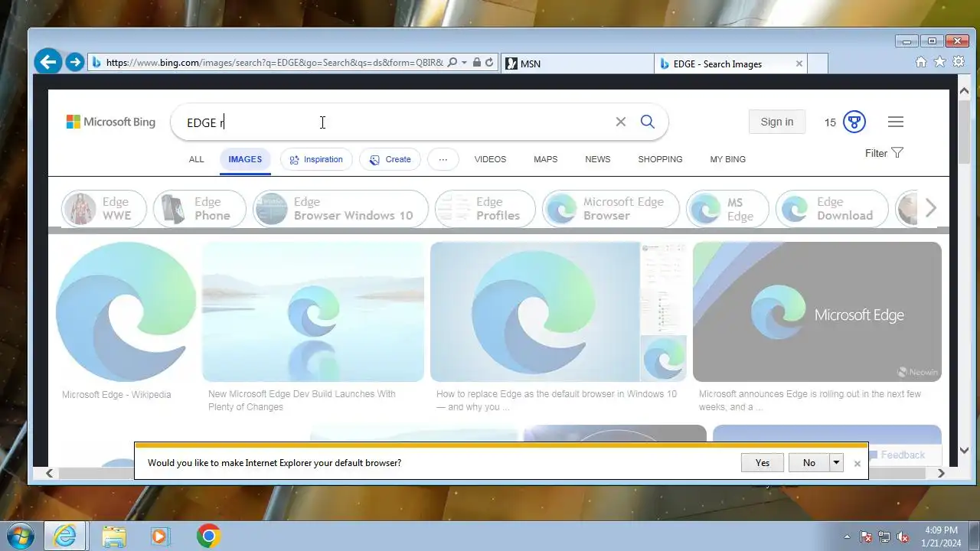The height and width of the screenshot is (551, 980).
Task: Click the Feedback link
Action: pyautogui.click(x=903, y=455)
